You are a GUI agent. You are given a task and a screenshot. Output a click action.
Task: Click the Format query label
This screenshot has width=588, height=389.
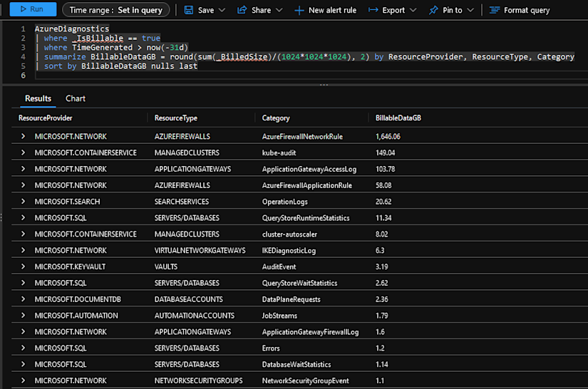pos(527,11)
